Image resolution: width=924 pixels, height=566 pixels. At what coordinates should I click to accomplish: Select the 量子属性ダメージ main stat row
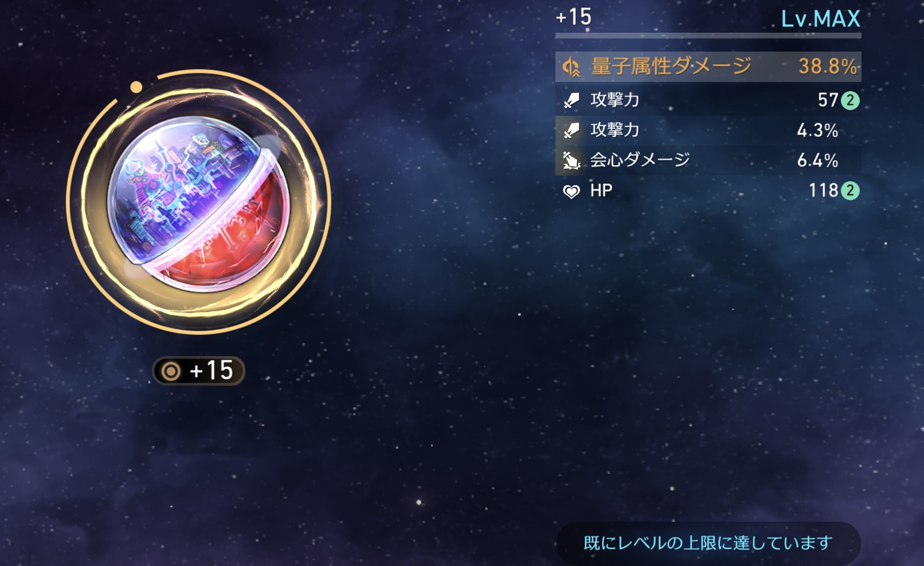708,67
